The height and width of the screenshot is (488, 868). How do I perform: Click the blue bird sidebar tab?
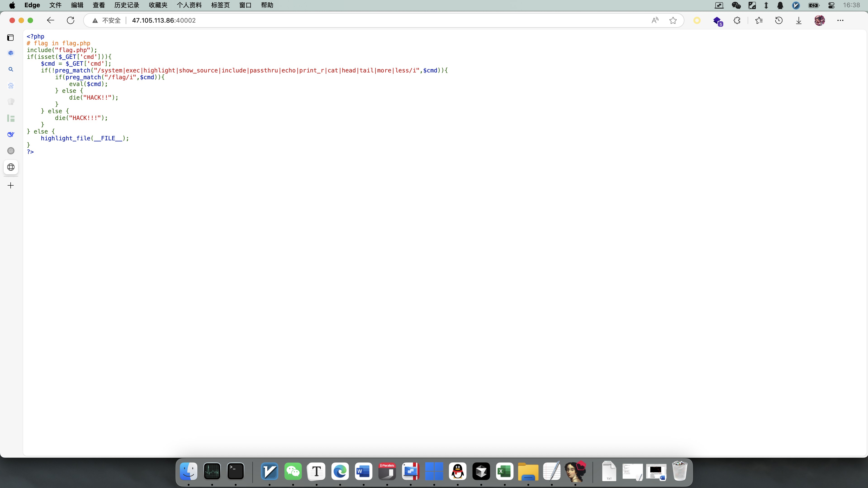[x=11, y=135]
